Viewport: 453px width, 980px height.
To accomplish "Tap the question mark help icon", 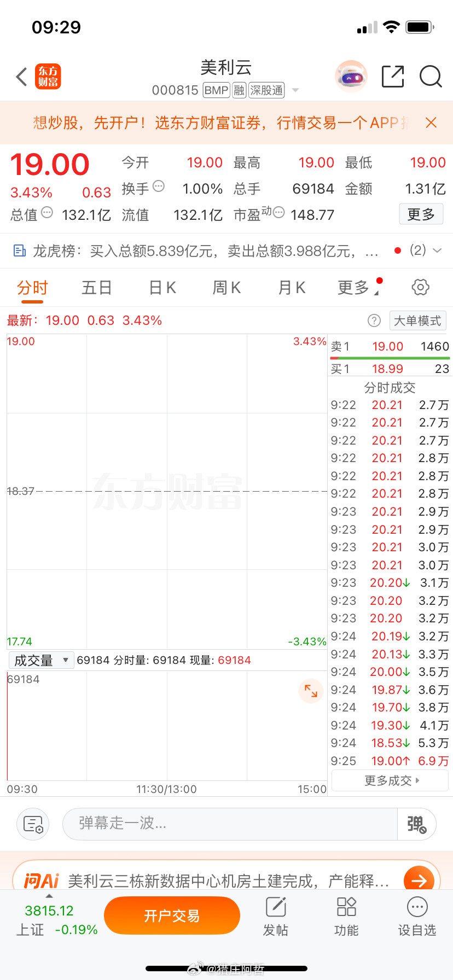I will pos(374,320).
